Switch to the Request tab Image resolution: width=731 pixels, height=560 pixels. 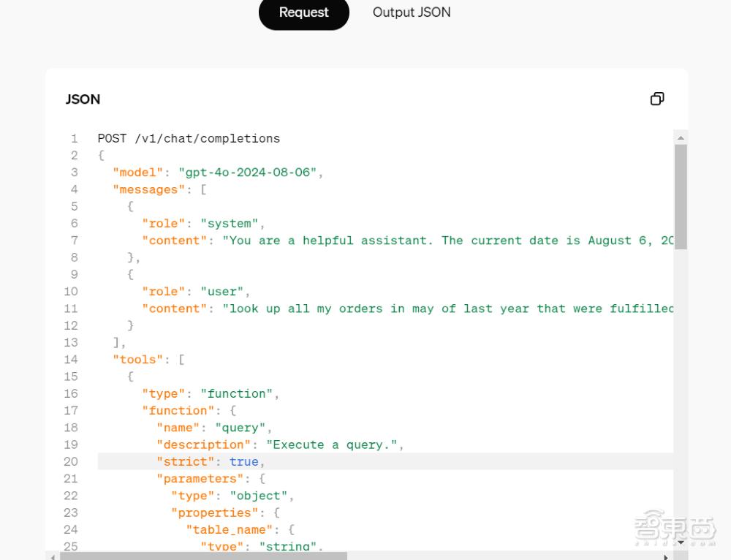tap(303, 12)
